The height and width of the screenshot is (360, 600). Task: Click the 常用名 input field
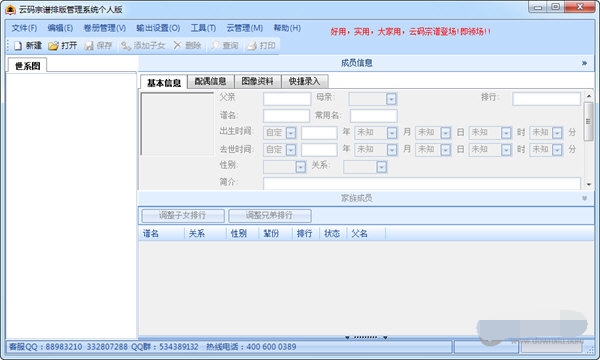coord(373,116)
